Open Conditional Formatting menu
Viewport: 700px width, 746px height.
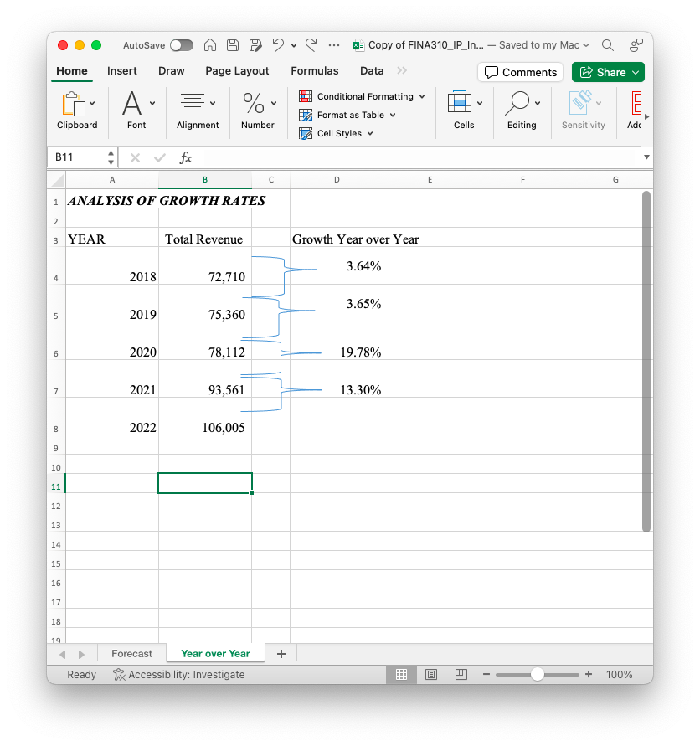pos(362,96)
